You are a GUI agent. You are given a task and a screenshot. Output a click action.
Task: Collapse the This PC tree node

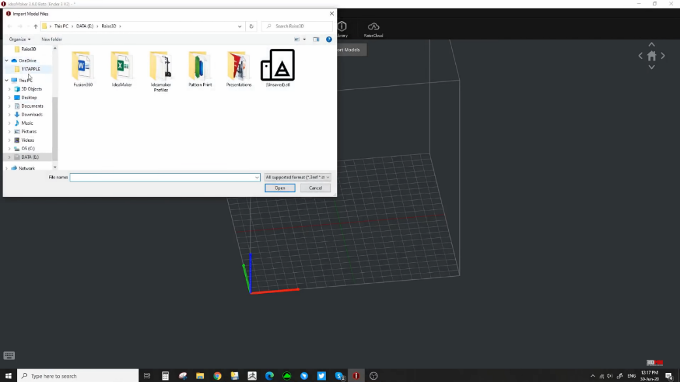point(7,80)
